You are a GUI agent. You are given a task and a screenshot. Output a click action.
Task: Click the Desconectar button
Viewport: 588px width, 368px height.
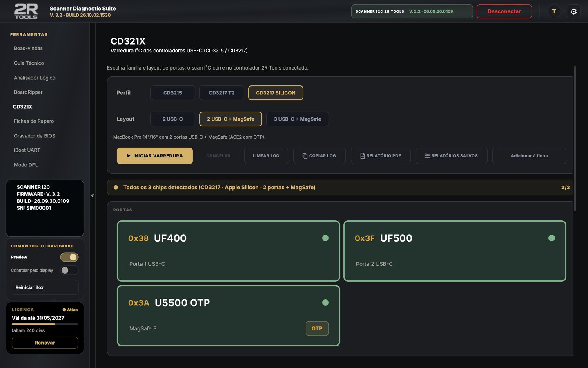(504, 11)
